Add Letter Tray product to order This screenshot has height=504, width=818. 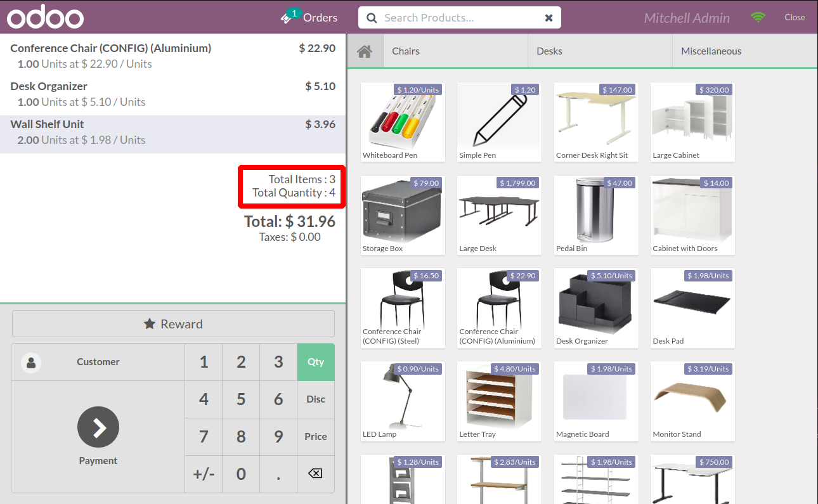tap(499, 401)
